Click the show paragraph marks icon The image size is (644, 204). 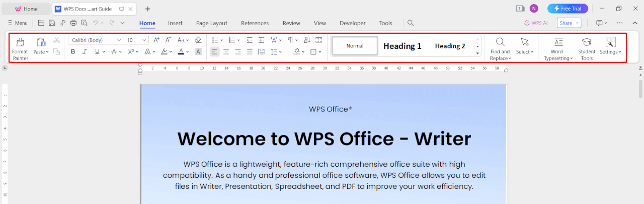[x=290, y=40]
